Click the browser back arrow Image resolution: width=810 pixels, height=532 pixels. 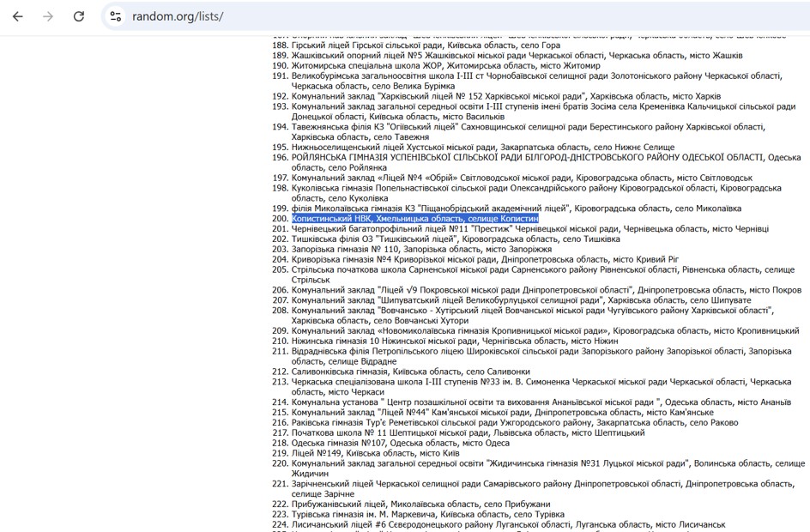pos(18,17)
